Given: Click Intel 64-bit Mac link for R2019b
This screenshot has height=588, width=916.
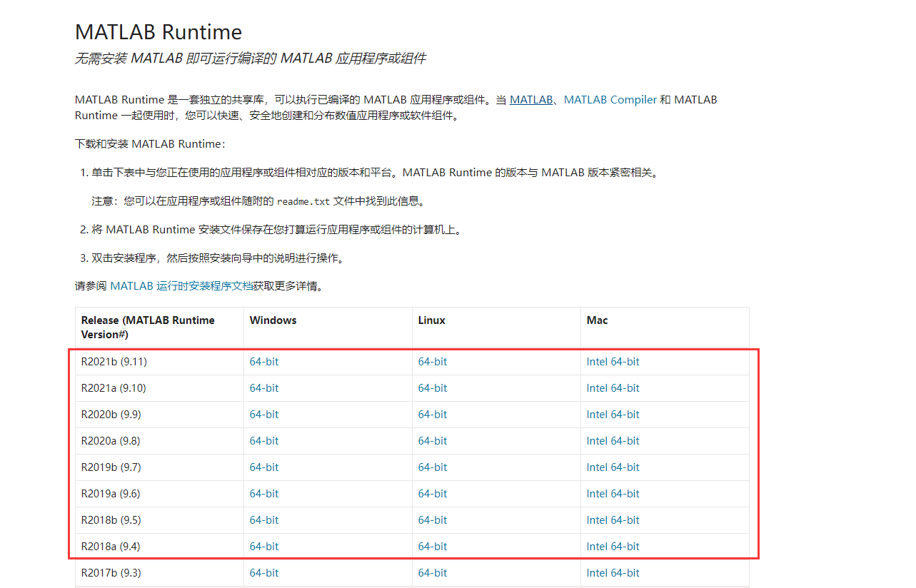Looking at the screenshot, I should (x=613, y=467).
